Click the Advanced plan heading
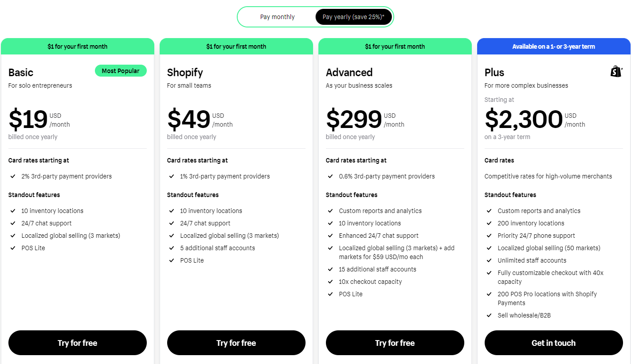631x364 pixels. pos(349,73)
